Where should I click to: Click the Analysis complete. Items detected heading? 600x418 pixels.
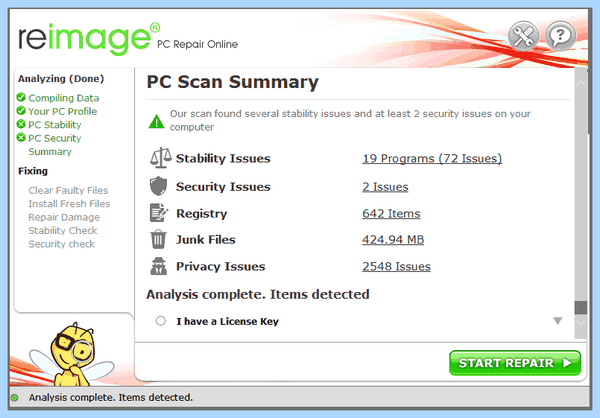point(258,294)
